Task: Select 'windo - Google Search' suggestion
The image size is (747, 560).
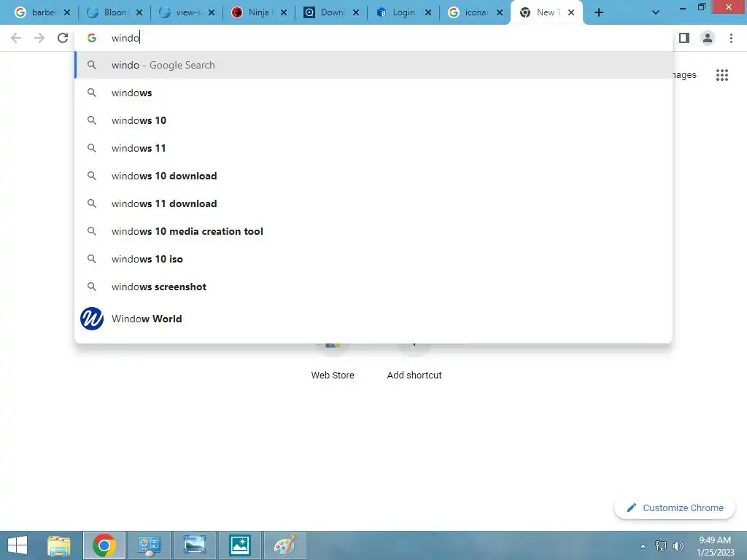Action: 373,65
